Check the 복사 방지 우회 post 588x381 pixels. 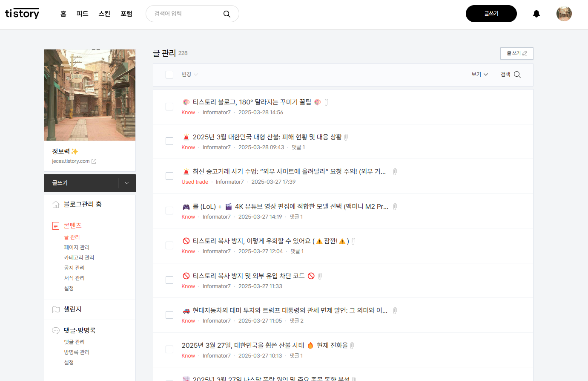[x=169, y=245]
